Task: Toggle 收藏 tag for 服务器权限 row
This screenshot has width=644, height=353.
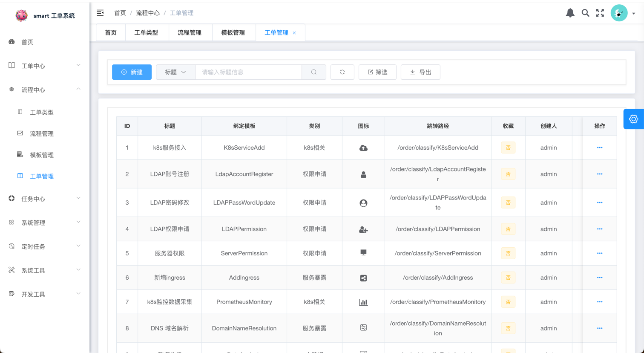Action: point(508,253)
